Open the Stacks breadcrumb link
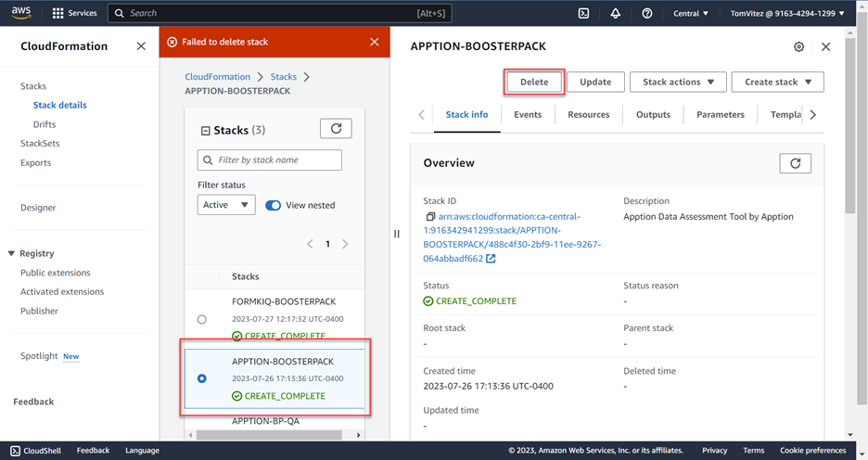This screenshot has width=868, height=460. (284, 77)
